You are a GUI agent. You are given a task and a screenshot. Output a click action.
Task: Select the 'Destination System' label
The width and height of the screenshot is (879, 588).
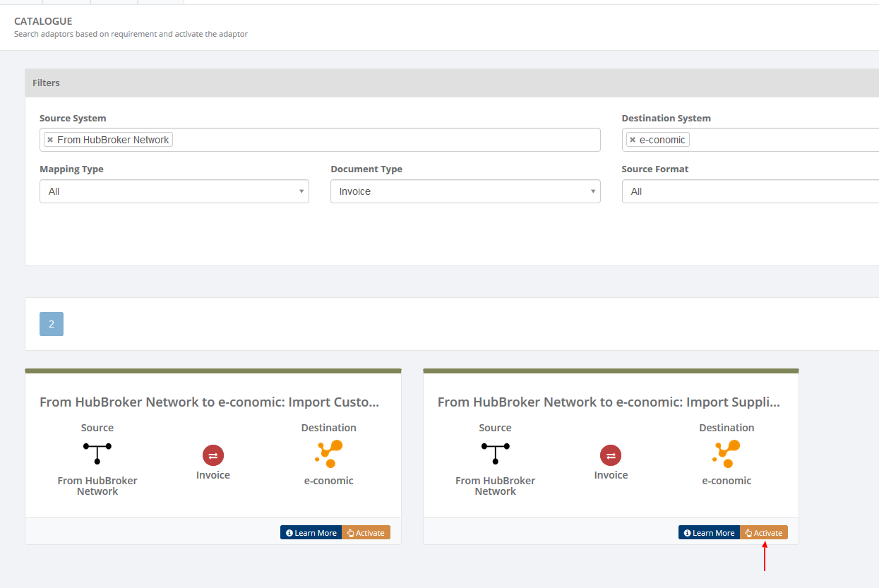pyautogui.click(x=666, y=118)
